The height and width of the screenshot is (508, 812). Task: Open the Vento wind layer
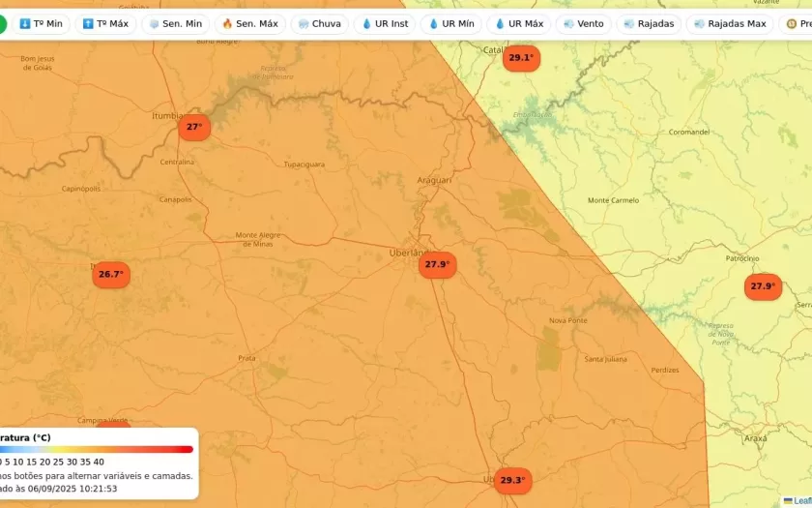(x=583, y=23)
